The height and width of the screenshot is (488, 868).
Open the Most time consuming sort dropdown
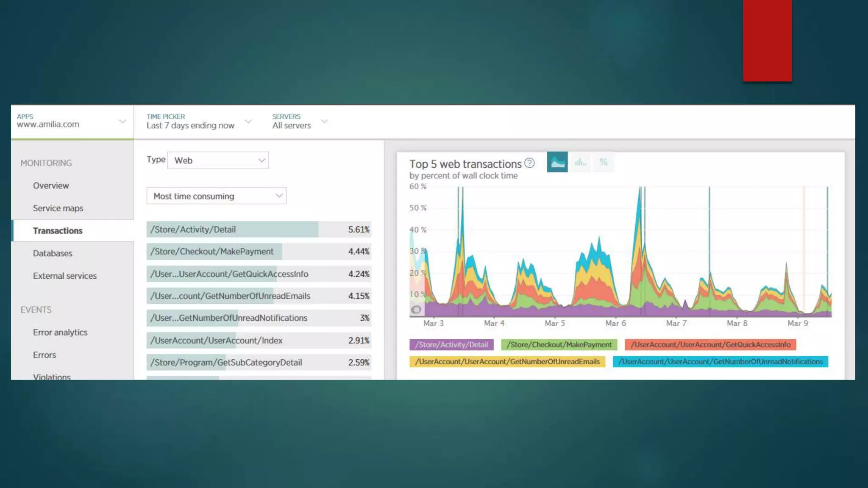216,196
